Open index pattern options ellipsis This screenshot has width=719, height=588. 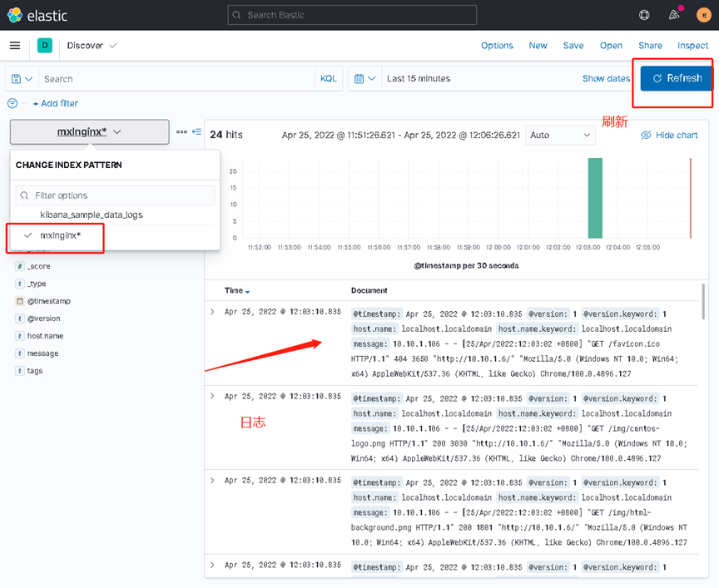[181, 131]
